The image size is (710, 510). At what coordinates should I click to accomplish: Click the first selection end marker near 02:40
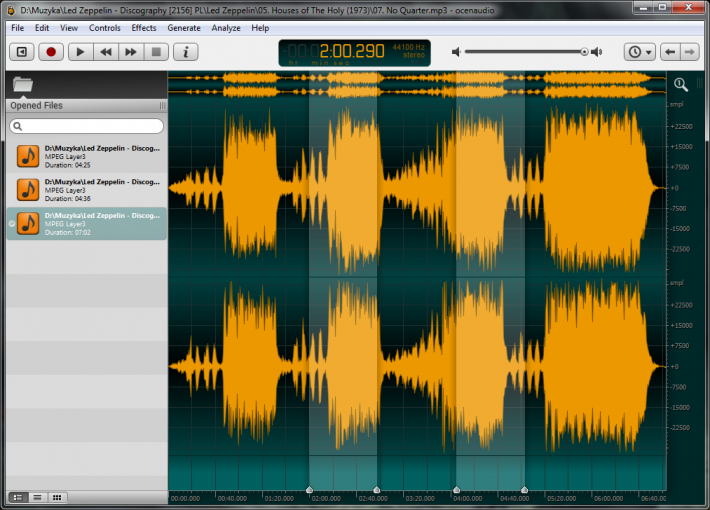376,489
